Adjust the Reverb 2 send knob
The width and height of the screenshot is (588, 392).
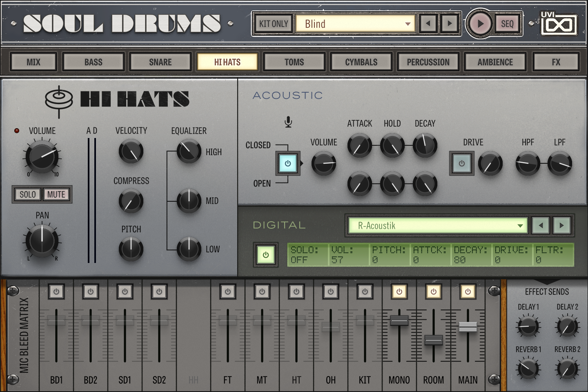(x=567, y=369)
